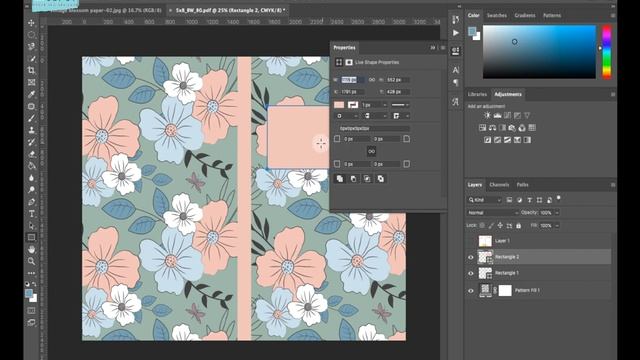Click the shape stroke color swatch
The height and width of the screenshot is (360, 640).
pos(353,105)
